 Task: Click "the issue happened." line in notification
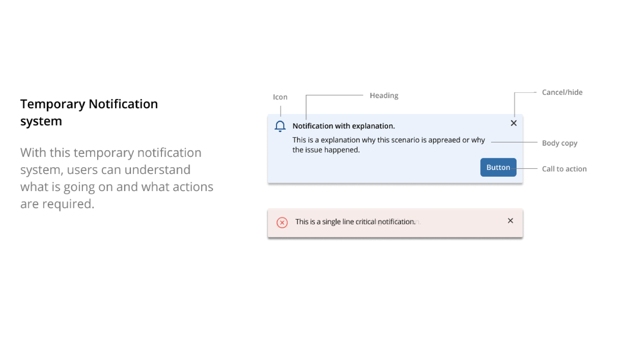click(x=326, y=150)
